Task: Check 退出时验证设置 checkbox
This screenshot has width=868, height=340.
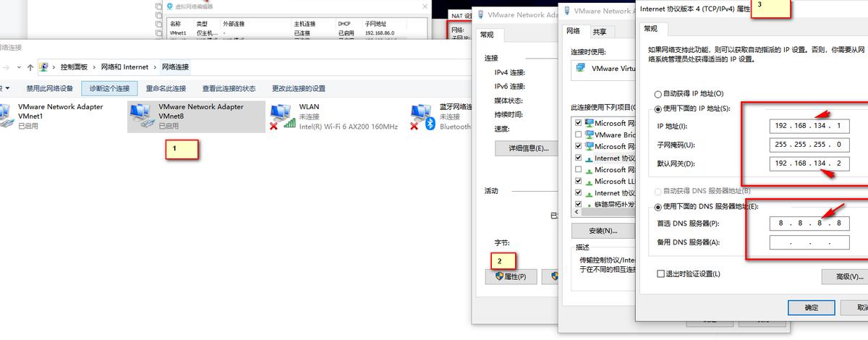Action: [660, 273]
